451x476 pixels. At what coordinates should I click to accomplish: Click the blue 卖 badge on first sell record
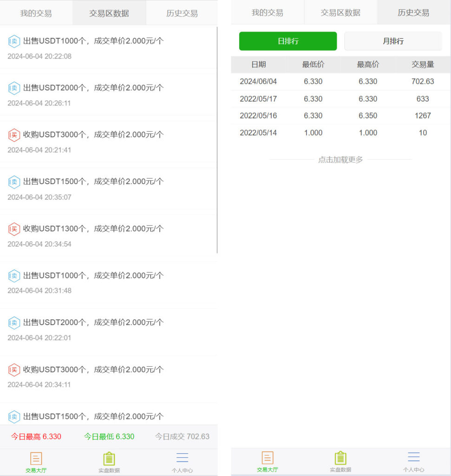(x=14, y=41)
